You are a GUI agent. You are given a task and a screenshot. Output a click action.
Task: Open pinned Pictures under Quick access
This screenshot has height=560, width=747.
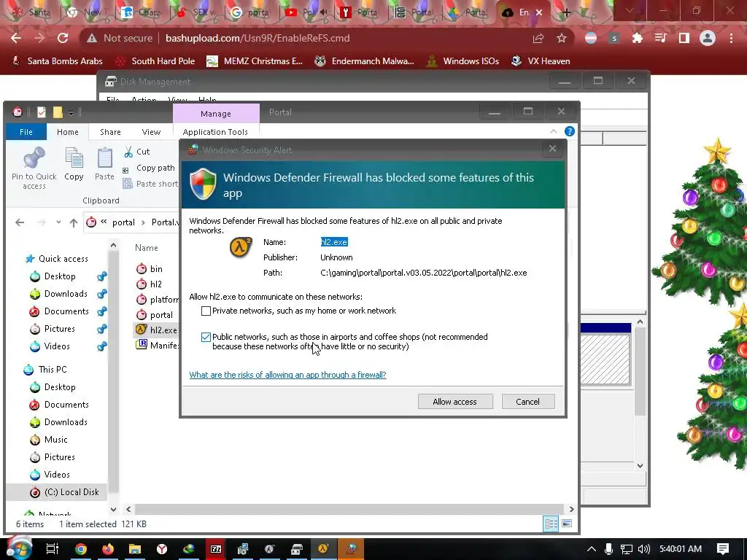pyautogui.click(x=59, y=329)
